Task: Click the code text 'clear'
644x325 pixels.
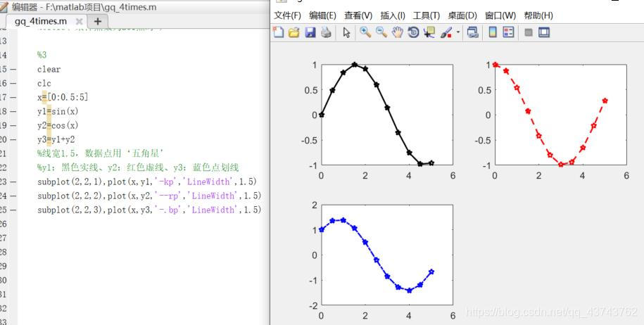Action: click(49, 70)
